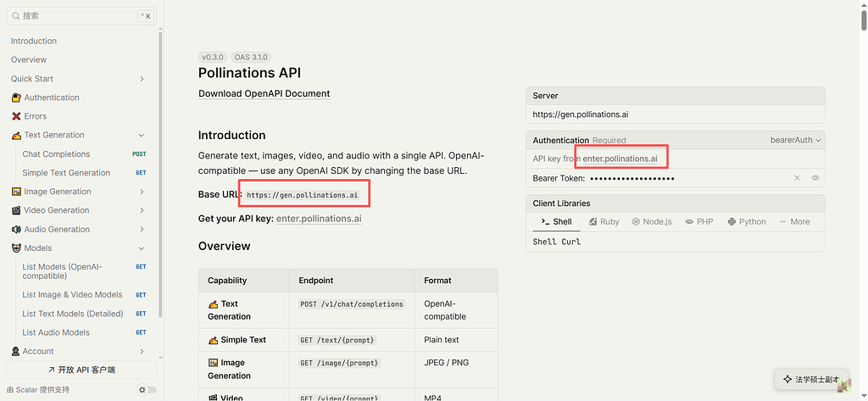Collapse the Text Generation section
This screenshot has height=401, width=868.
(142, 135)
